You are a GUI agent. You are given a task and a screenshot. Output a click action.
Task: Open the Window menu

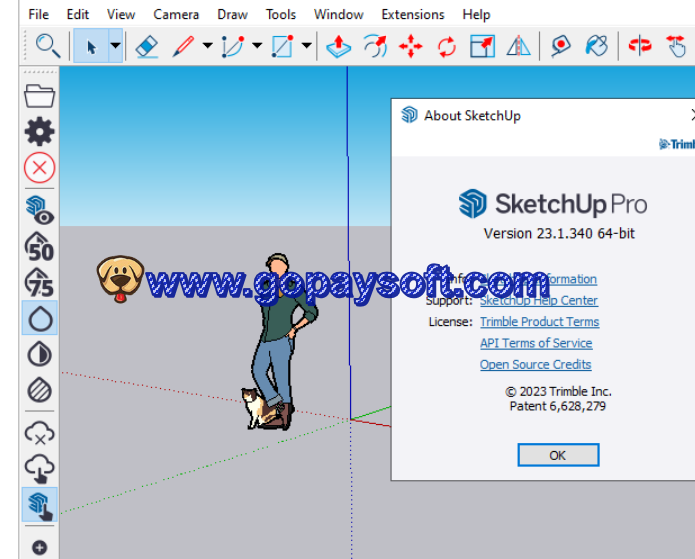[x=339, y=15]
